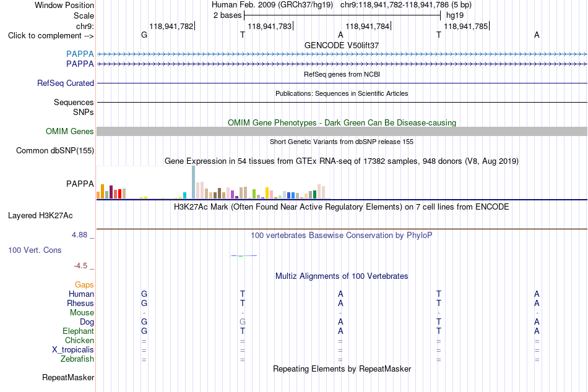This screenshot has height=392, width=588.
Task: Select the Zebrafish alignment row label
Action: click(x=77, y=359)
